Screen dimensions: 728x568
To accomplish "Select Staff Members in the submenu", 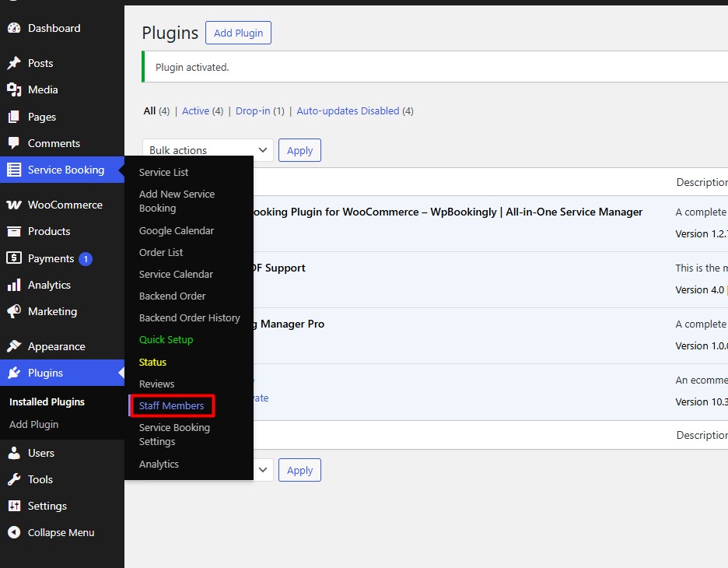I will [171, 405].
